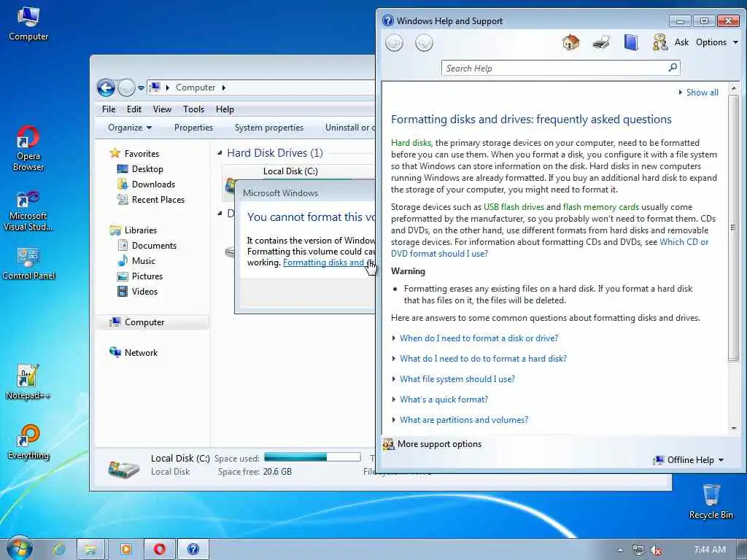Click Show all link in Help

702,93
